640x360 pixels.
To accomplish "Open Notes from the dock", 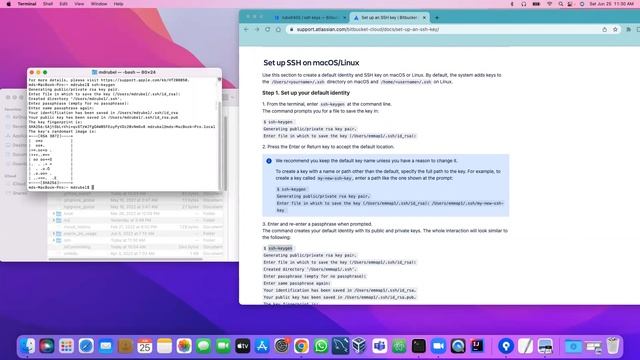I will [x=164, y=346].
